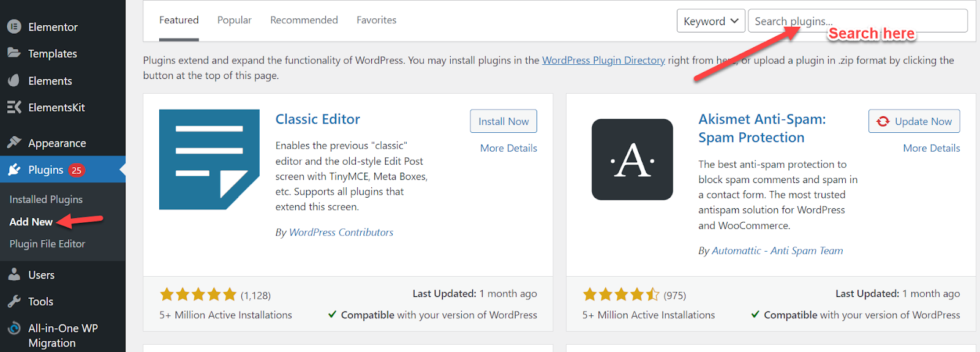The image size is (980, 352).
Task: Click the Classic Editor plugin thumbnail
Action: pyautogui.click(x=209, y=160)
